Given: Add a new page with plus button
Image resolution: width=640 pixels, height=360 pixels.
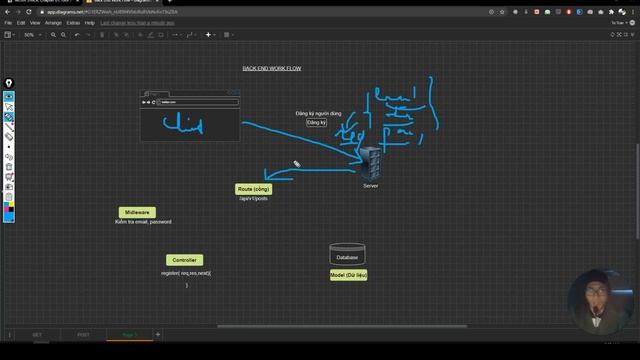Looking at the screenshot, I should pos(158,335).
